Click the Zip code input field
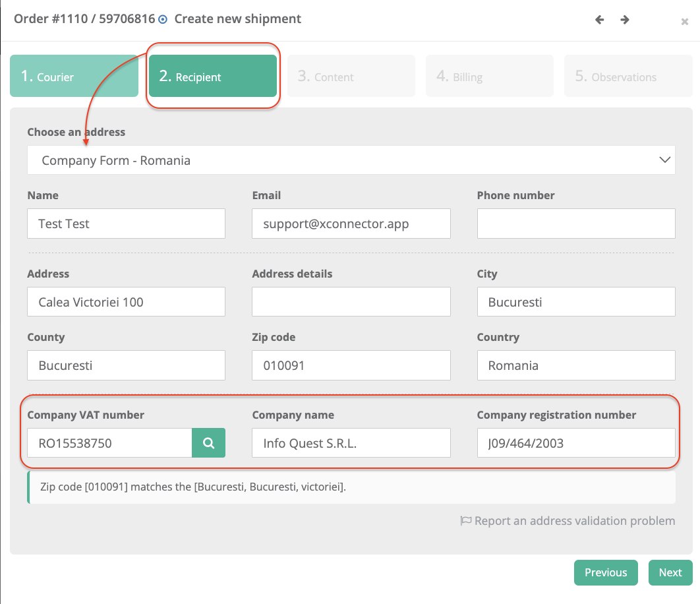700x604 pixels. pos(351,365)
